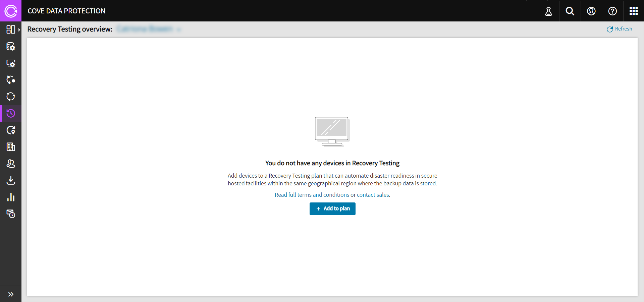This screenshot has width=644, height=302.
Task: Open the user account profile icon
Action: coord(591,11)
